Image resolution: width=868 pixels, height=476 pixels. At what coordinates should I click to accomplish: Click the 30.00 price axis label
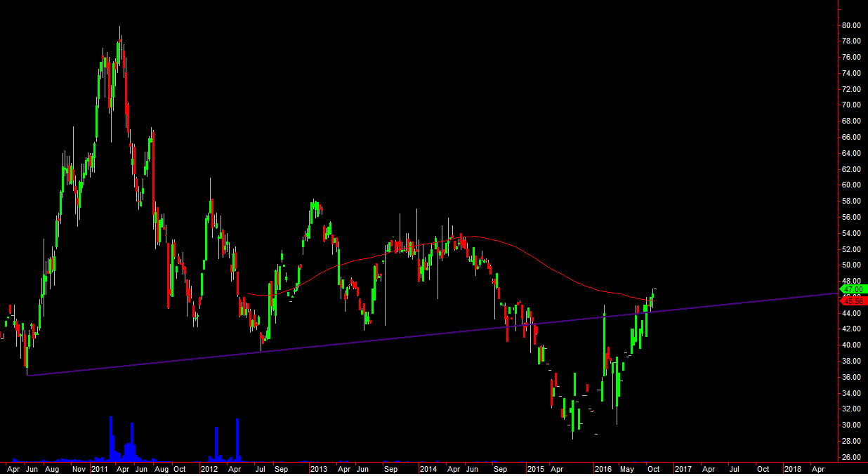click(x=851, y=425)
